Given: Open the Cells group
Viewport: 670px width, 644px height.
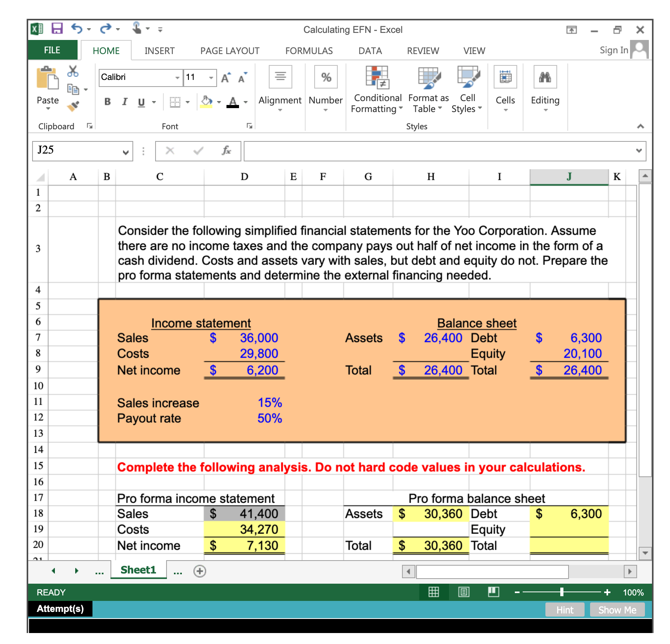Looking at the screenshot, I should pos(505,77).
